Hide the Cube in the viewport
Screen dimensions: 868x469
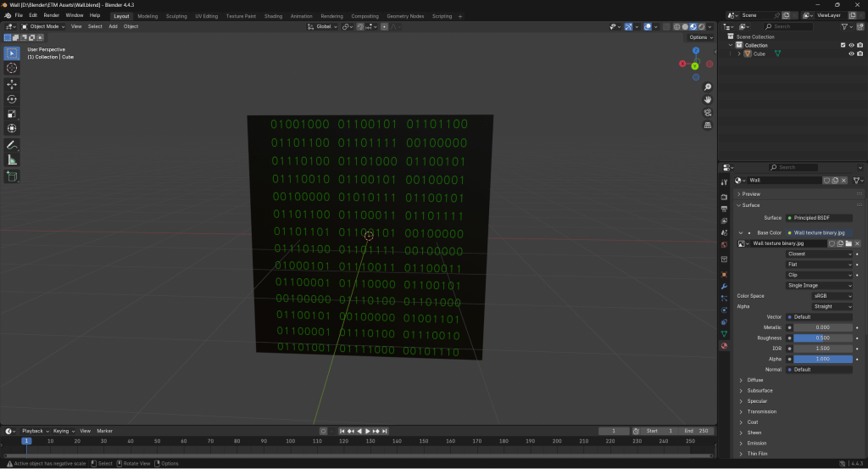(x=851, y=53)
